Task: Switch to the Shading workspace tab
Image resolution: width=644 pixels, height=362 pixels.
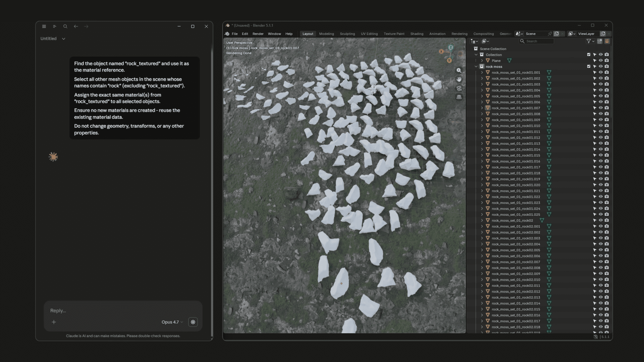Action: click(417, 34)
